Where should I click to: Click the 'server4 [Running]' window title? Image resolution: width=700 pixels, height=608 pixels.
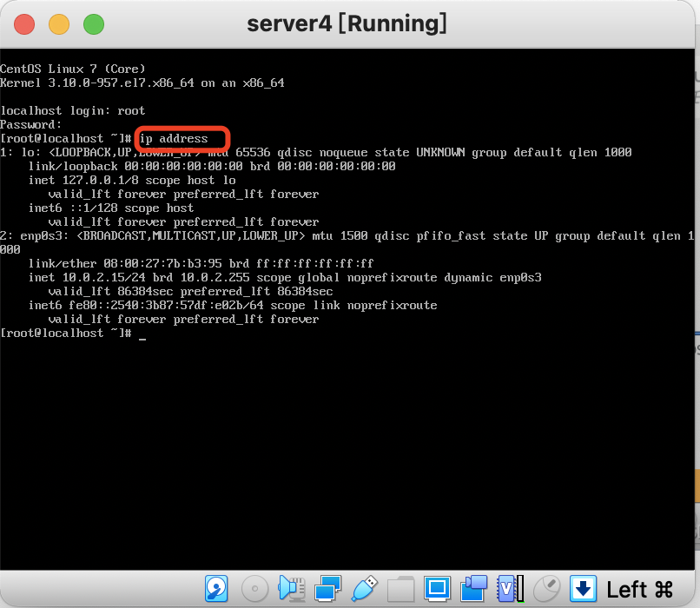click(347, 23)
